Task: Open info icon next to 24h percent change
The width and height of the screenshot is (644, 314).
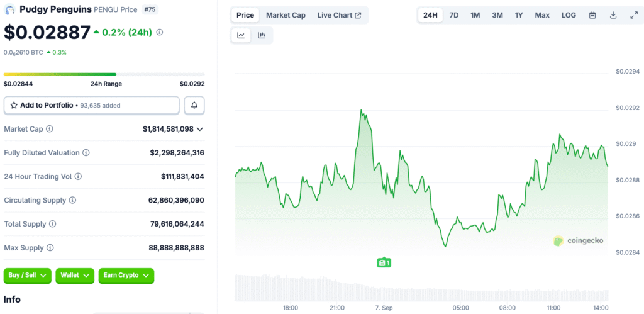Action: 160,32
